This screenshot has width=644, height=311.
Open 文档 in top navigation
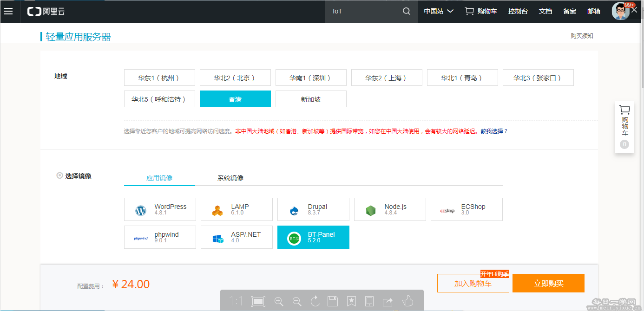(x=545, y=11)
